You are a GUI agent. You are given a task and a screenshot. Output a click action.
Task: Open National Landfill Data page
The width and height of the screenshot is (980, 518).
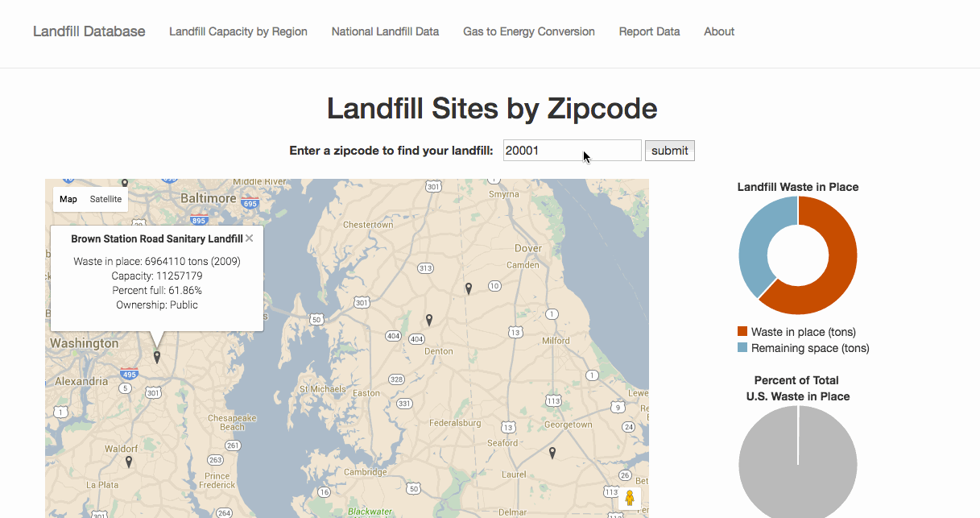pos(385,31)
